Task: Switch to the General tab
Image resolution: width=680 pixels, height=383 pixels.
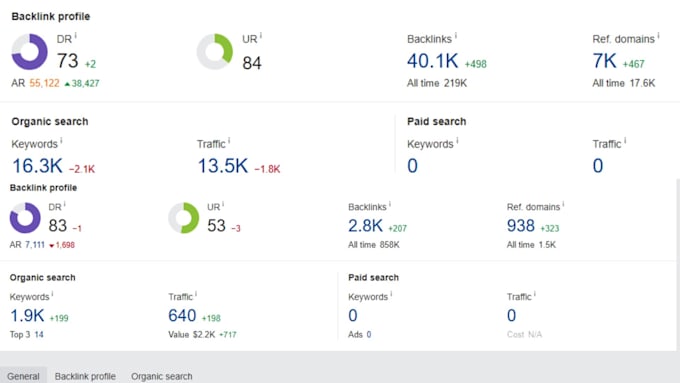Action: [23, 376]
